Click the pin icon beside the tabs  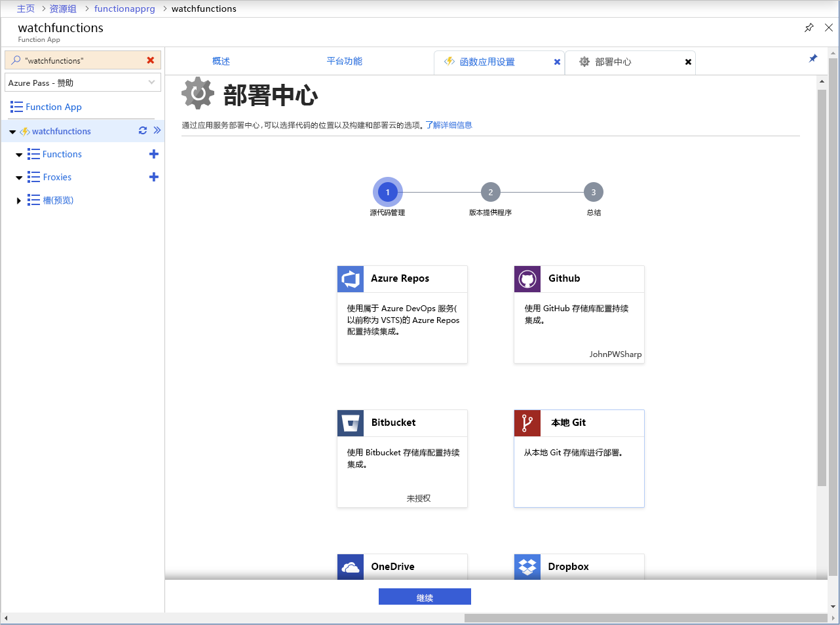[x=813, y=58]
